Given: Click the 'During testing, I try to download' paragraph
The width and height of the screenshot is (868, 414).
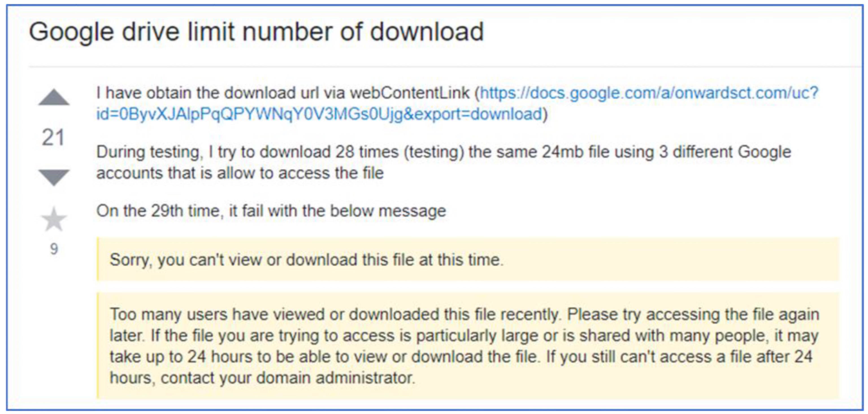Looking at the screenshot, I should click(443, 162).
